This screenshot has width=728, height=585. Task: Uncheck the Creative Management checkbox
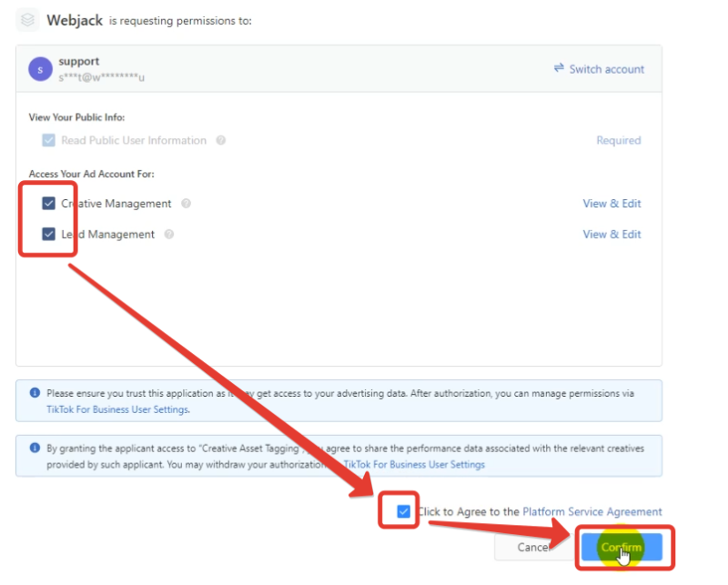click(x=49, y=204)
